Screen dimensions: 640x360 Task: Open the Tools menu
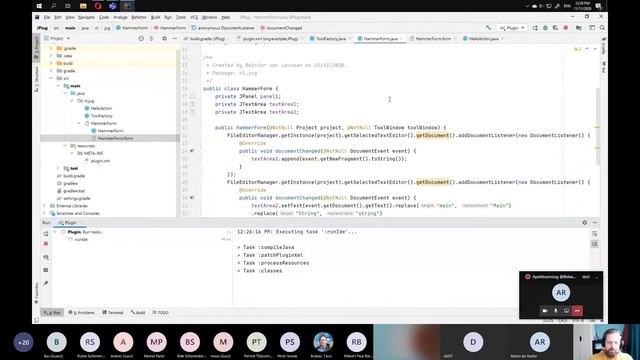coord(181,17)
